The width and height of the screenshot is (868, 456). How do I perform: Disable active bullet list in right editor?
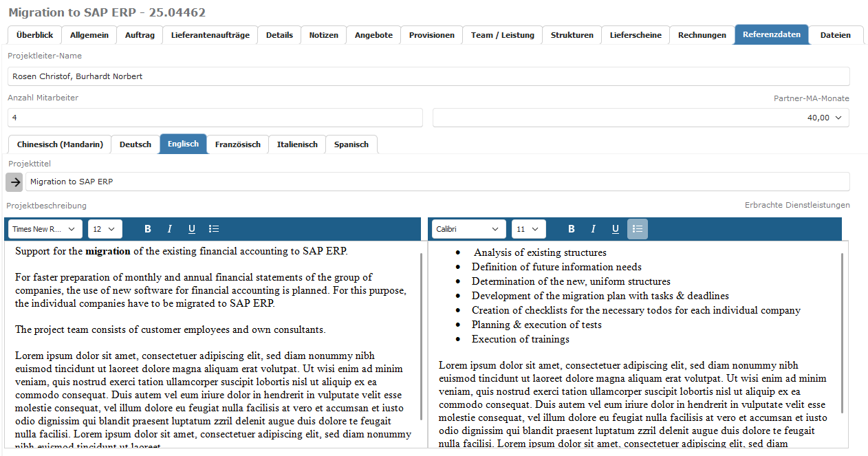click(638, 229)
